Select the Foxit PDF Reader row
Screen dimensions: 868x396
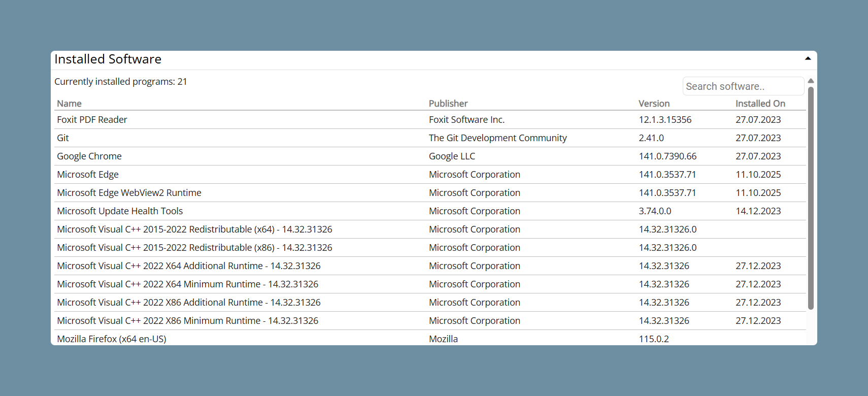click(430, 120)
